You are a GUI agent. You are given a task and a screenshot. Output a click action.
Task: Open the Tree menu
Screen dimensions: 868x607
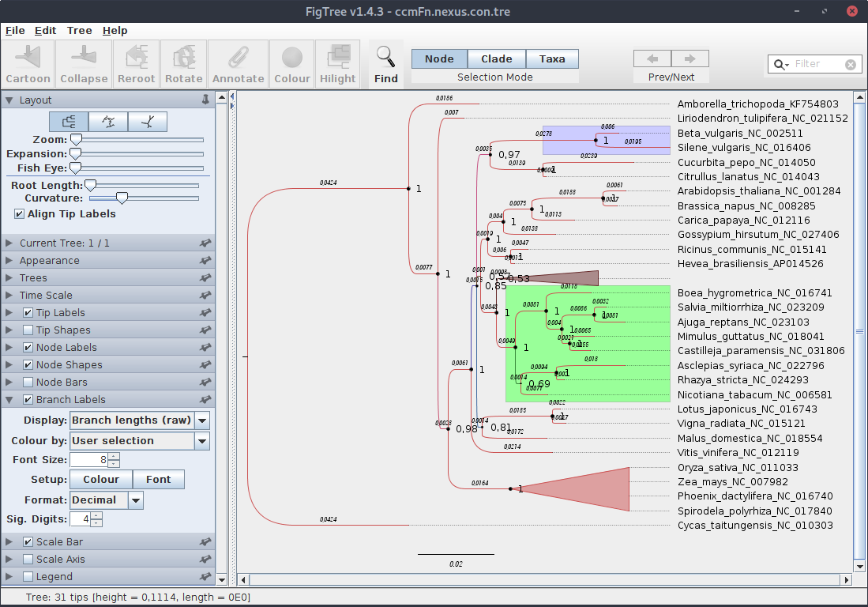[79, 31]
